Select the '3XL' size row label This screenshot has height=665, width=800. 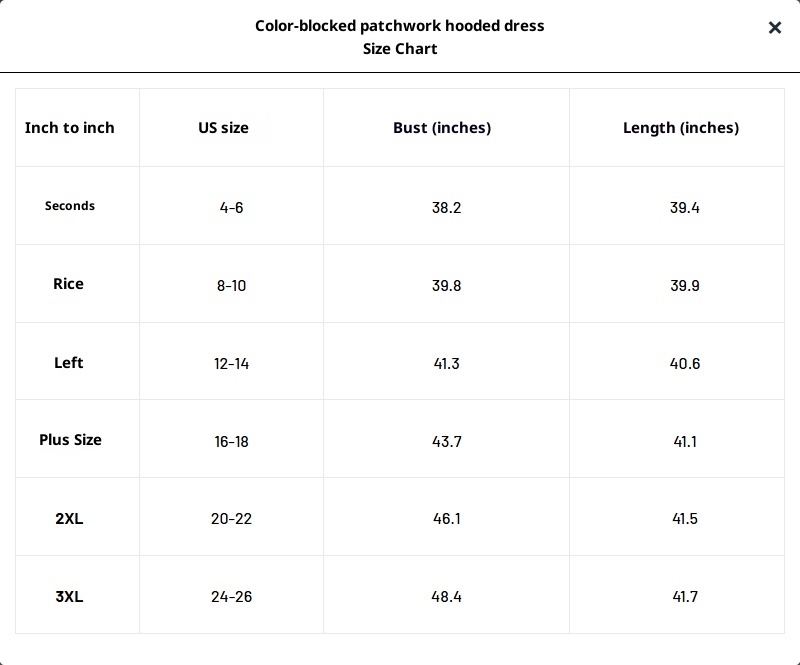tap(69, 597)
